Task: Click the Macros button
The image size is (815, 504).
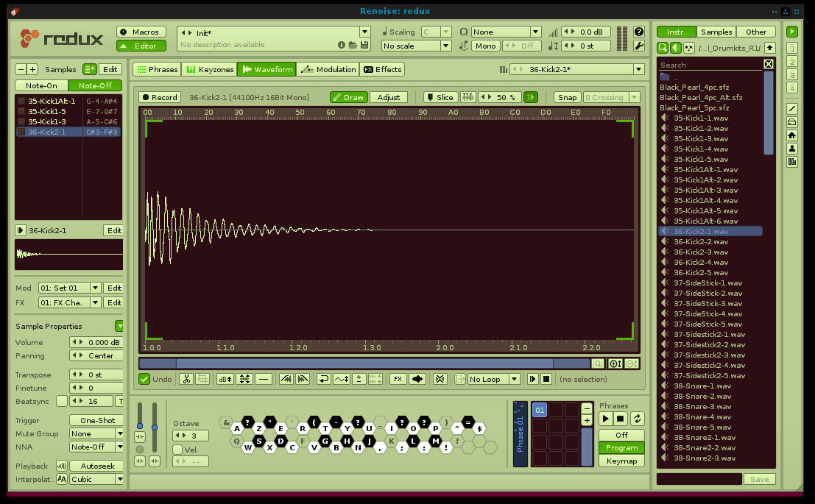Action: click(141, 32)
